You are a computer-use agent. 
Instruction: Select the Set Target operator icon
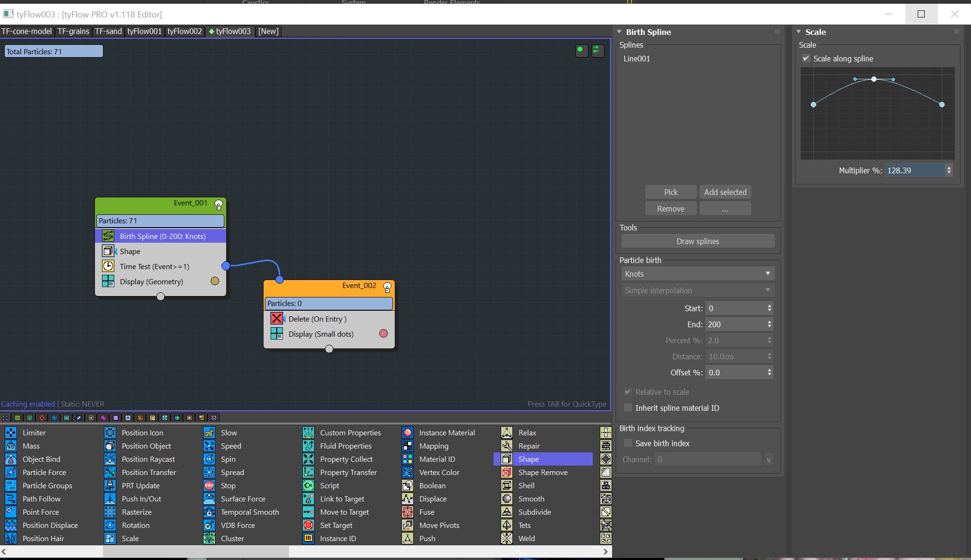[308, 525]
